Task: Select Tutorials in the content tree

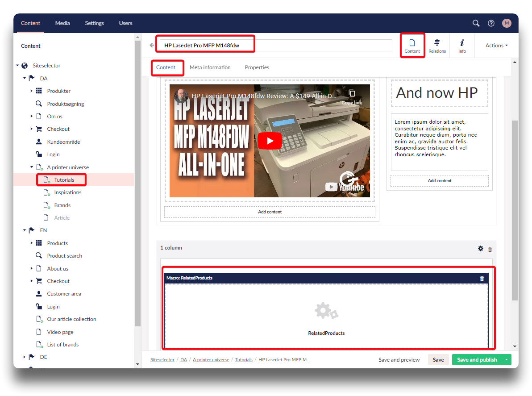Action: pyautogui.click(x=64, y=180)
